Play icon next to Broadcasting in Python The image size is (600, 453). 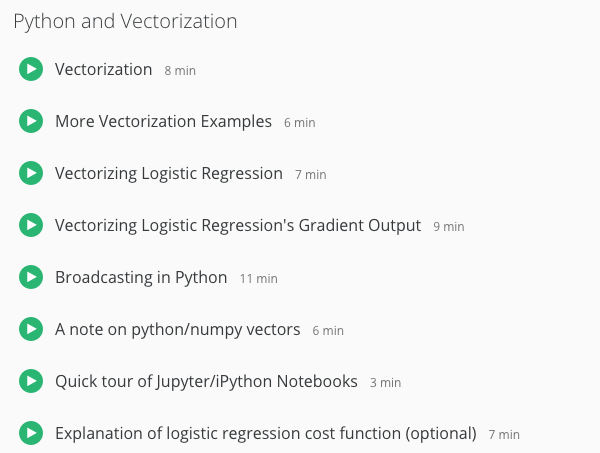(x=31, y=277)
